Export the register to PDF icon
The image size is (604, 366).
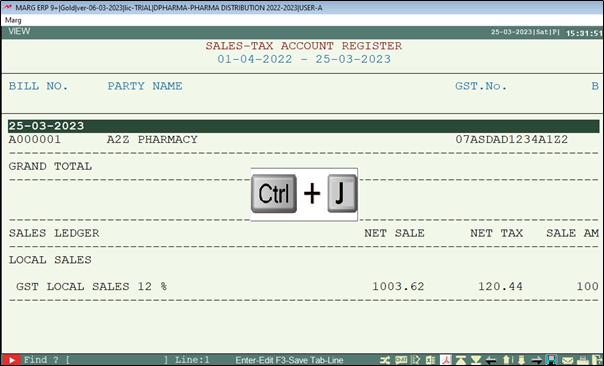[446, 360]
